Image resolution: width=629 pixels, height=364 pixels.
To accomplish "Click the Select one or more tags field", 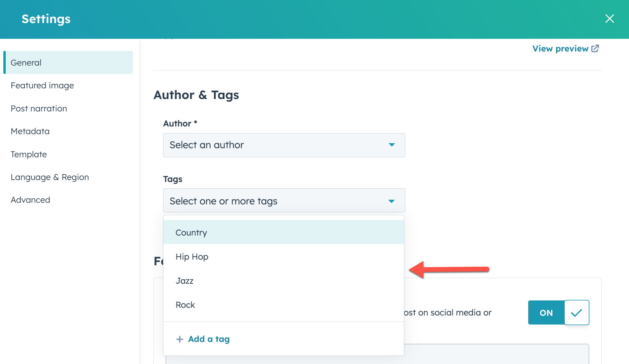I will pyautogui.click(x=284, y=201).
